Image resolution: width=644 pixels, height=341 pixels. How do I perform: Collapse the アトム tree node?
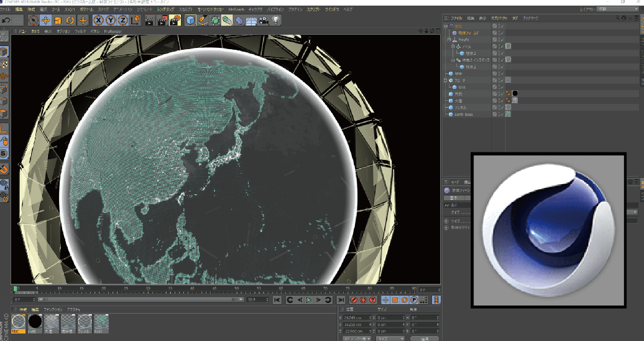(453, 47)
